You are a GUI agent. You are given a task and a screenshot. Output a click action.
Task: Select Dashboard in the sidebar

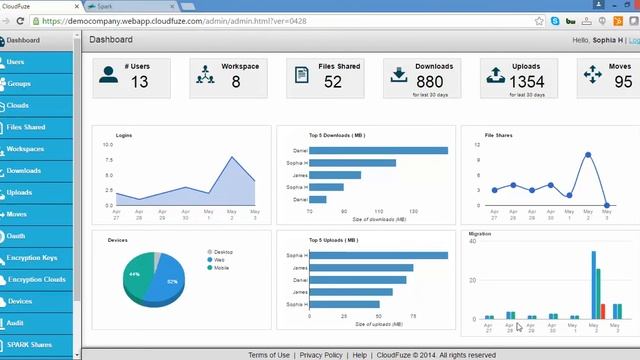click(x=36, y=40)
